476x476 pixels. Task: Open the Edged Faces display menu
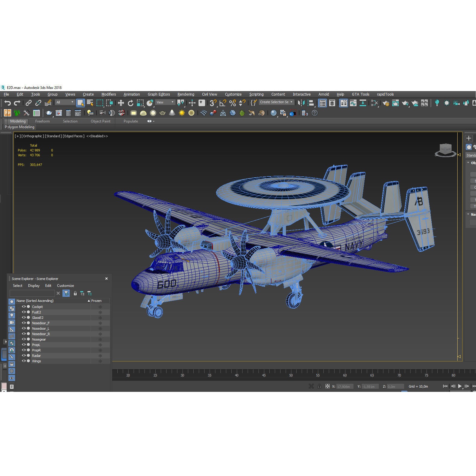[x=74, y=136]
